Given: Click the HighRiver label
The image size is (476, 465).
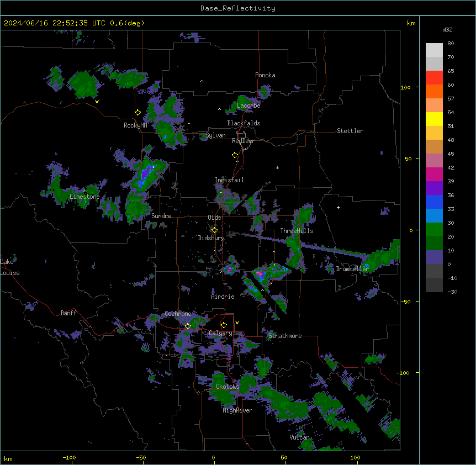Looking at the screenshot, I should [237, 410].
